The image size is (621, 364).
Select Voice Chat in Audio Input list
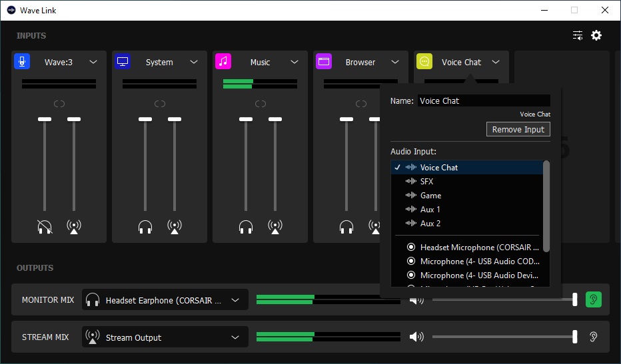tap(467, 168)
